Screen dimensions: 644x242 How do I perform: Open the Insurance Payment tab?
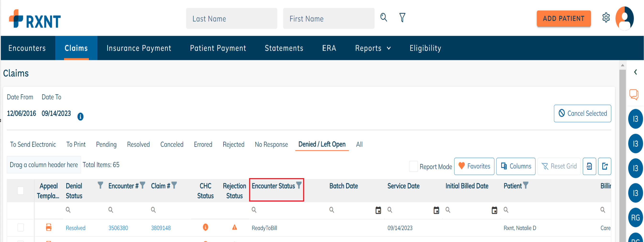(139, 48)
